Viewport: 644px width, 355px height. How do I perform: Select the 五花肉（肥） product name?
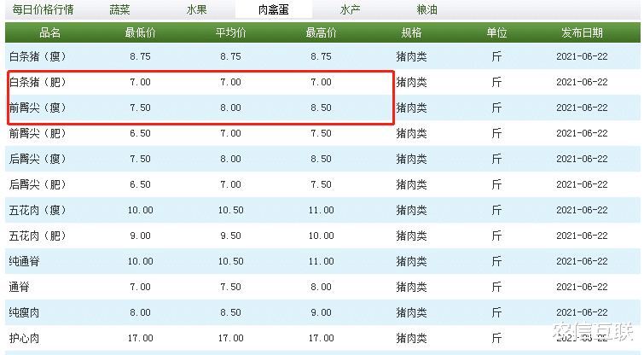pos(38,236)
